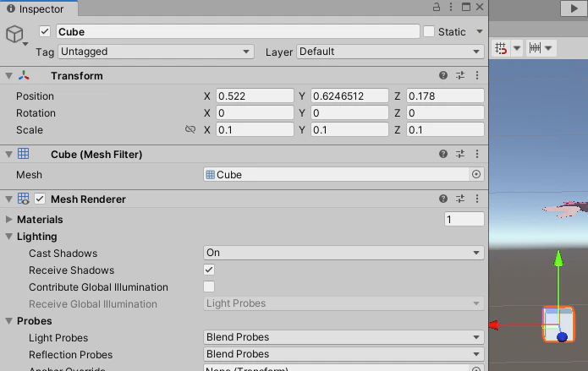Image resolution: width=588 pixels, height=371 pixels.
Task: Click the Rotation Y field
Action: click(349, 112)
